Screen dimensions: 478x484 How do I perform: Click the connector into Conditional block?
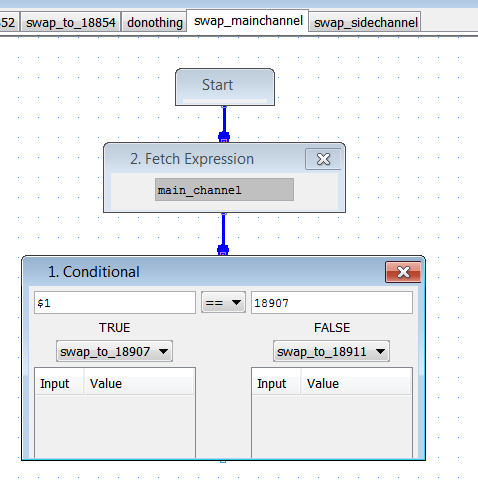(x=223, y=250)
